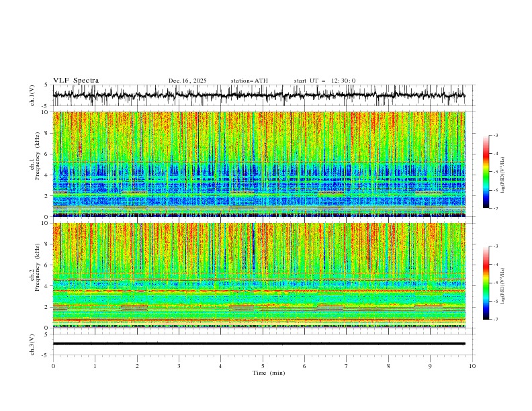Viewport: 532px width, 411px height.
Task: Click the "ch.1(V)" waveform axis label
Action: coord(32,95)
